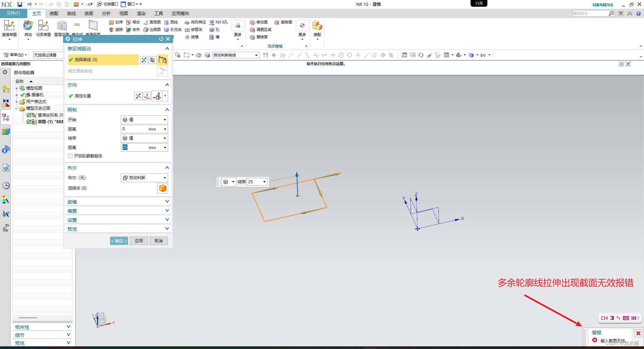Screen dimensions: 644x349
Task: Switch to the 曲线 ribbon tab
Action: click(x=71, y=13)
